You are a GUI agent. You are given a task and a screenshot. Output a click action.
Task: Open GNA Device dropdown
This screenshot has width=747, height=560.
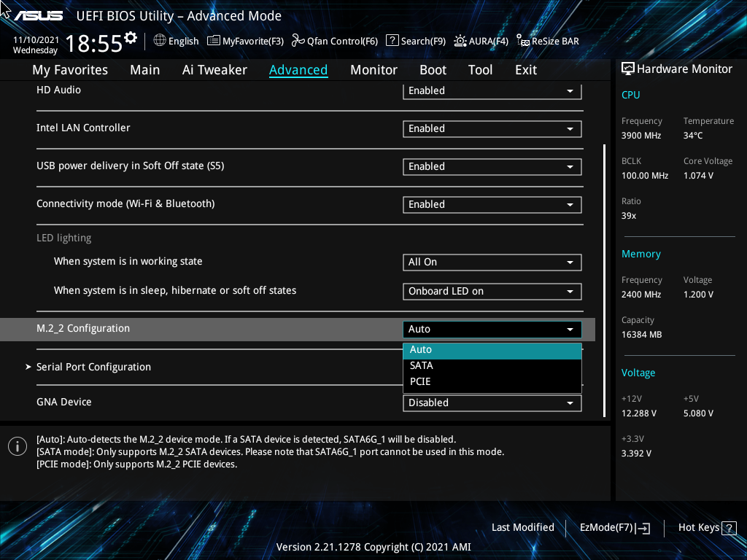492,402
